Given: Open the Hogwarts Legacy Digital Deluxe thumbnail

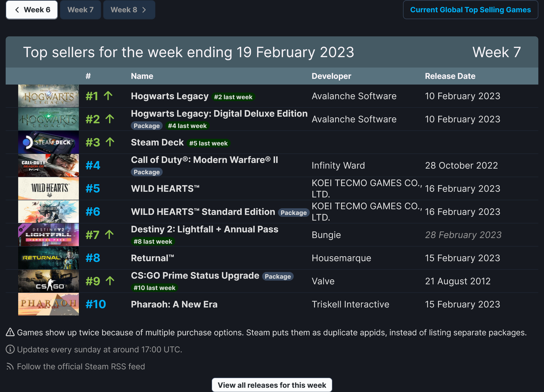Looking at the screenshot, I should pos(48,119).
